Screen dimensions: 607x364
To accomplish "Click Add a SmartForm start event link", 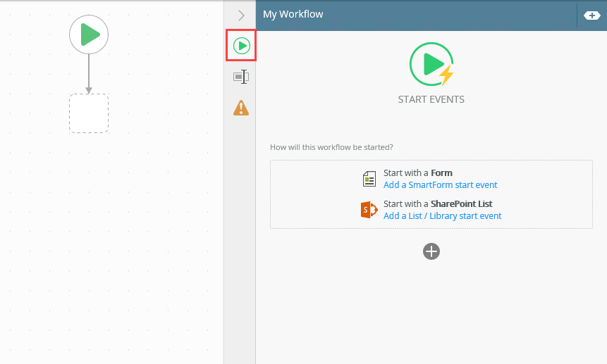I will (x=440, y=185).
